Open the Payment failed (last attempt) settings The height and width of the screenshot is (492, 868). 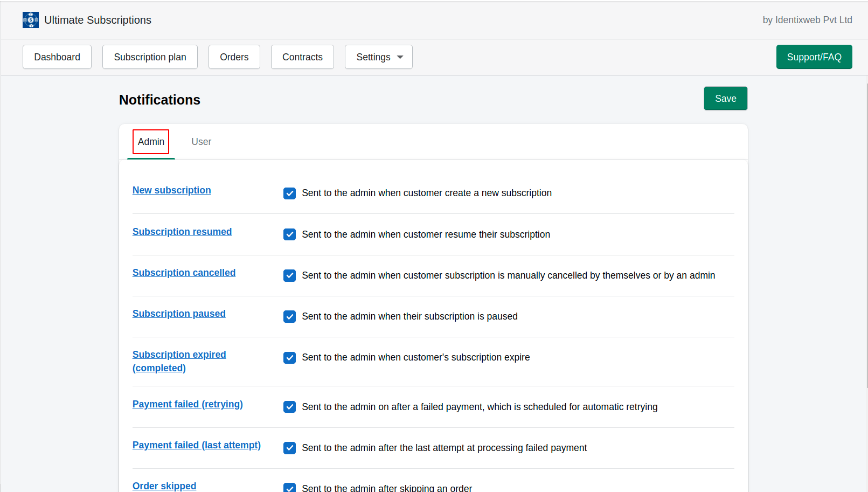[x=196, y=445]
